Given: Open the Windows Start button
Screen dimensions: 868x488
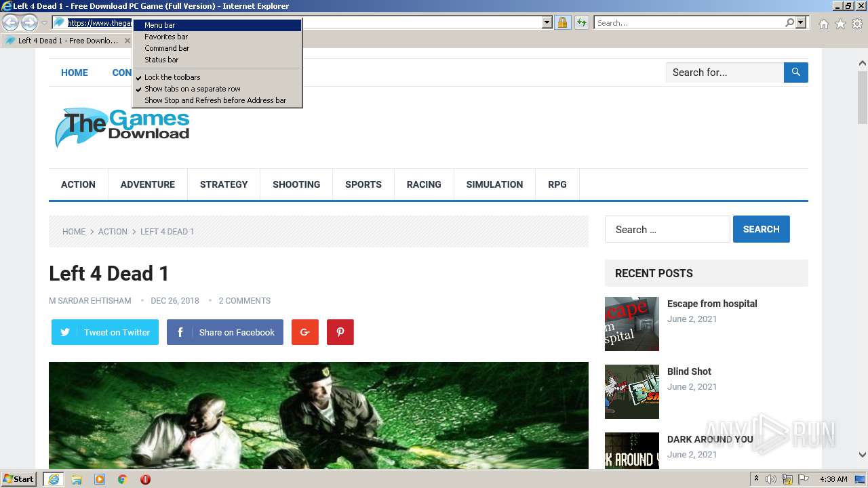Looking at the screenshot, I should (19, 479).
